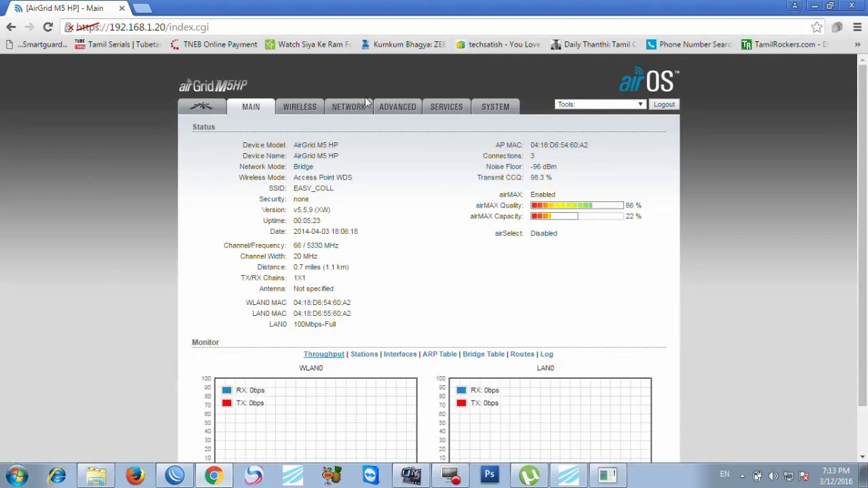Open the Log link
Screen dimensions: 868x488
[547, 354]
